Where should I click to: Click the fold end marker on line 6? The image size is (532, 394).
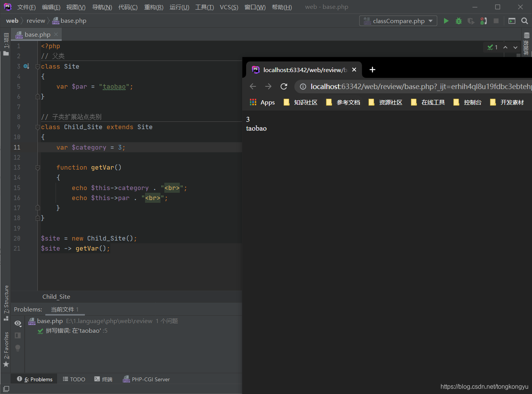[38, 96]
